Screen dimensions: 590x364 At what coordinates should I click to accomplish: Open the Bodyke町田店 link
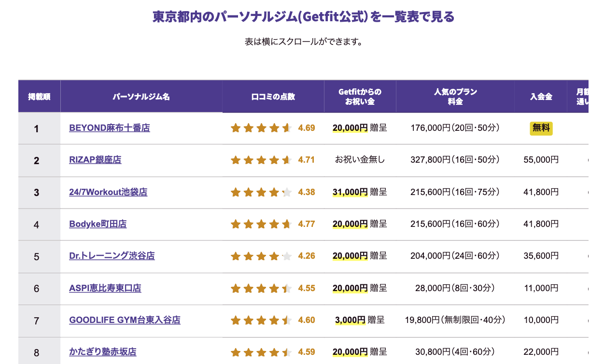coord(98,224)
